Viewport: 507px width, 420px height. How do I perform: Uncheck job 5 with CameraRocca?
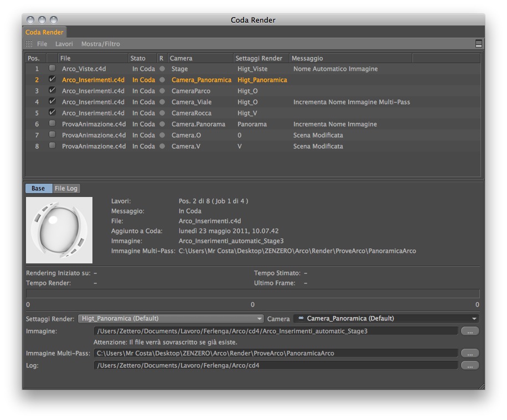click(x=52, y=112)
